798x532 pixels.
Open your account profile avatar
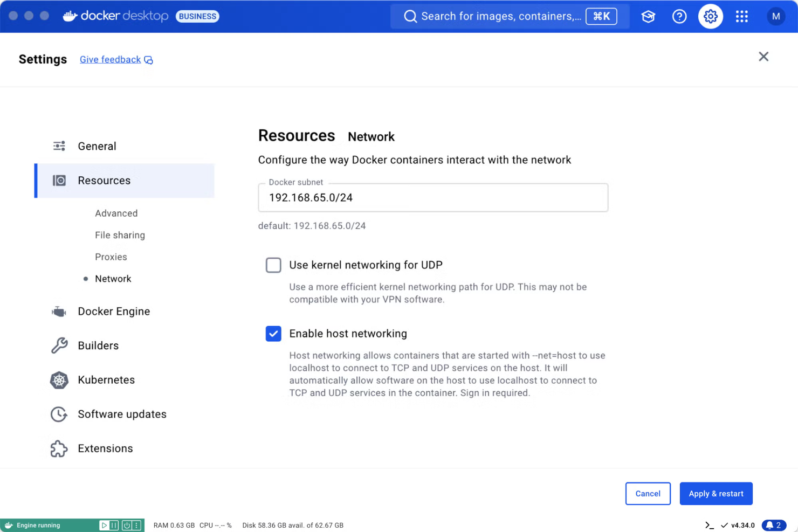click(776, 16)
